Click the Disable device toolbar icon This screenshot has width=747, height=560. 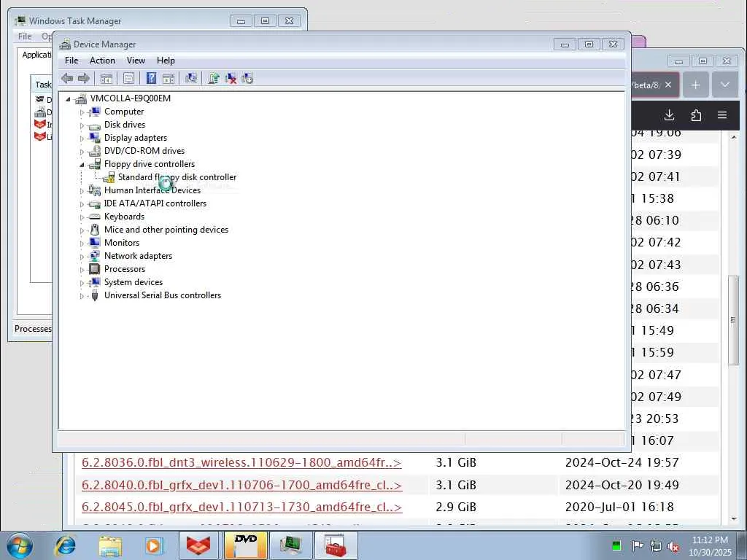[x=247, y=79]
